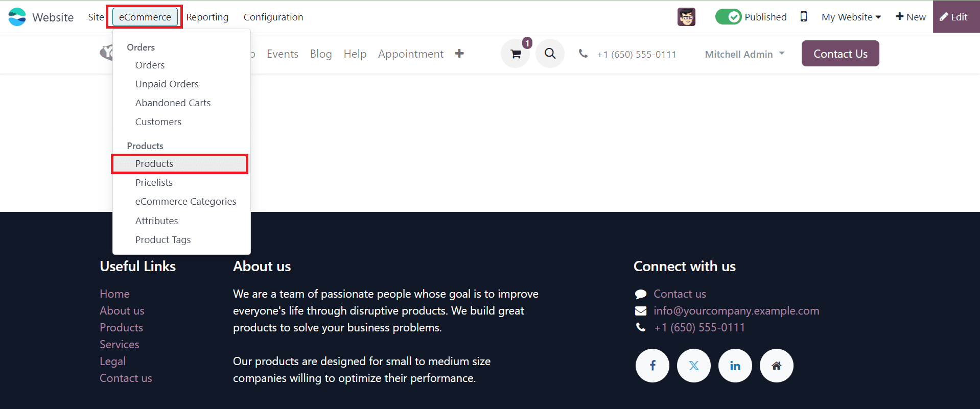This screenshot has height=409, width=980.
Task: Open the eCommerce menu
Action: [x=145, y=17]
